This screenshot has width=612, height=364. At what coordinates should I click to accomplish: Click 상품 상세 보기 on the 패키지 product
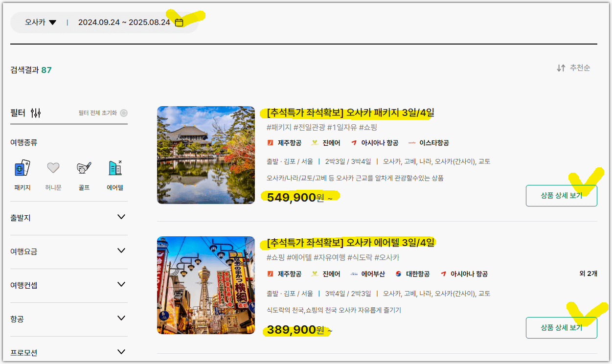561,195
